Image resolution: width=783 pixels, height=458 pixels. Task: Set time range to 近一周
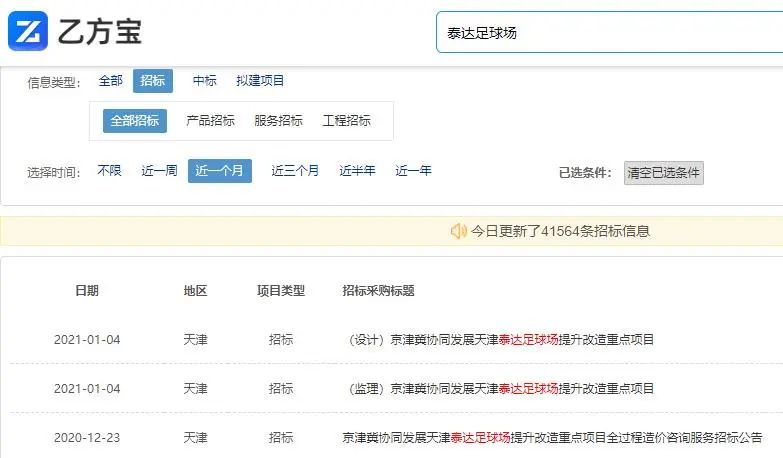tap(159, 171)
